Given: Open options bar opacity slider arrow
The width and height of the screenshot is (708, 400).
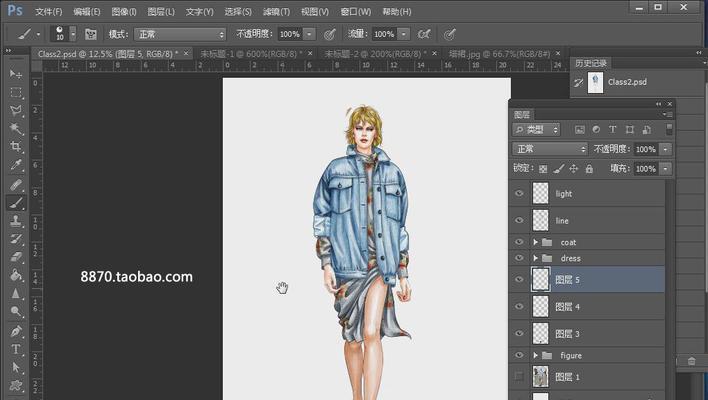Looking at the screenshot, I should point(309,34).
